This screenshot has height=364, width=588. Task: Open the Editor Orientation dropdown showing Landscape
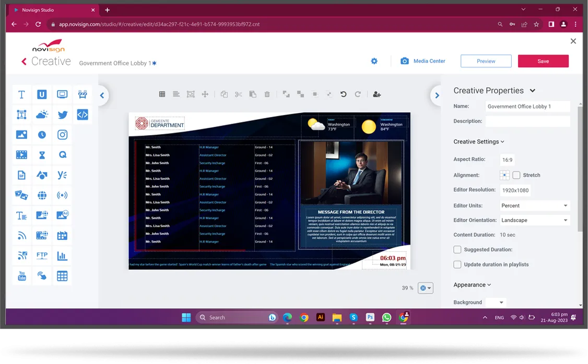[534, 220]
